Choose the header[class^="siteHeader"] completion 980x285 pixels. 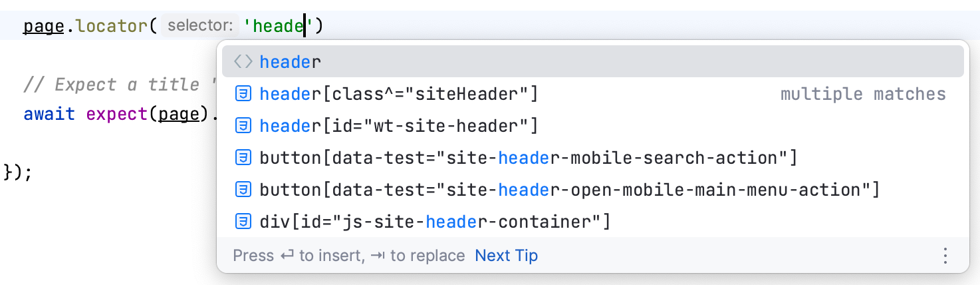[x=398, y=94]
